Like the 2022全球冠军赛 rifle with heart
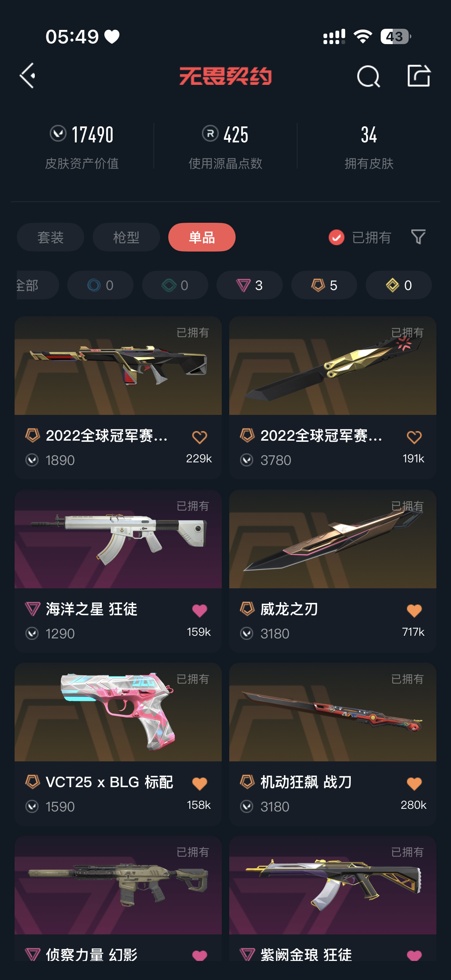Viewport: 451px width, 980px height. pyautogui.click(x=199, y=437)
